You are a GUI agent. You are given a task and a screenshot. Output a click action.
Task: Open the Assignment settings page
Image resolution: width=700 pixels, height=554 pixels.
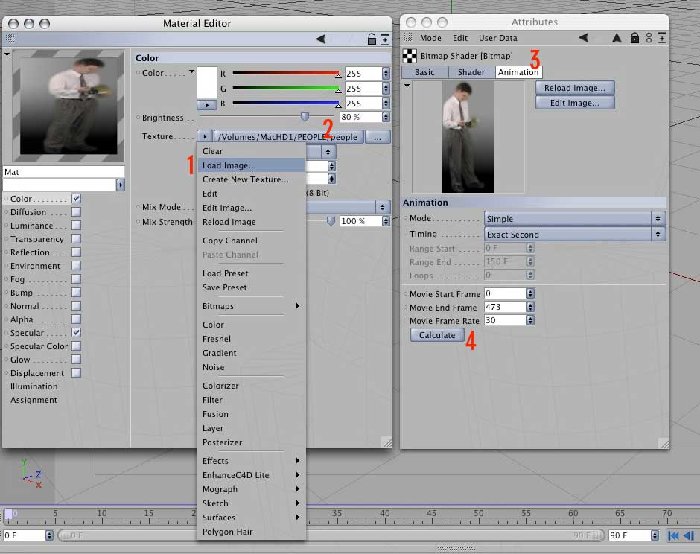pos(34,400)
